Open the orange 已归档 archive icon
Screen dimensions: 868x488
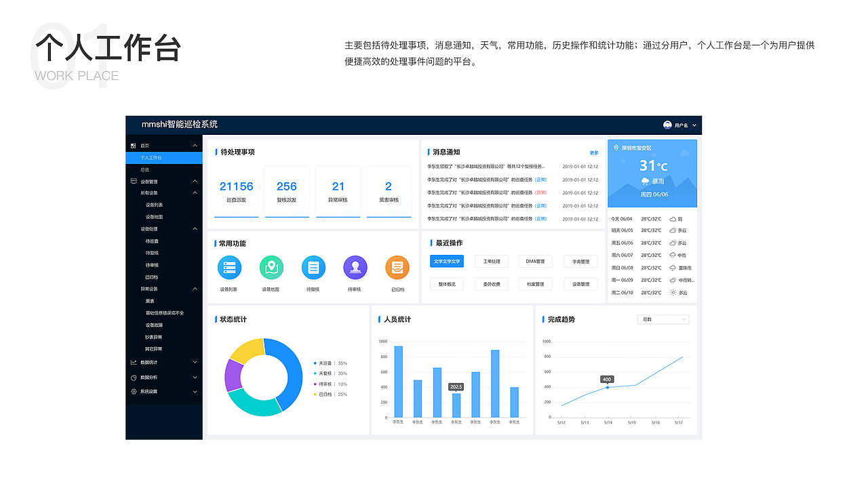[397, 268]
